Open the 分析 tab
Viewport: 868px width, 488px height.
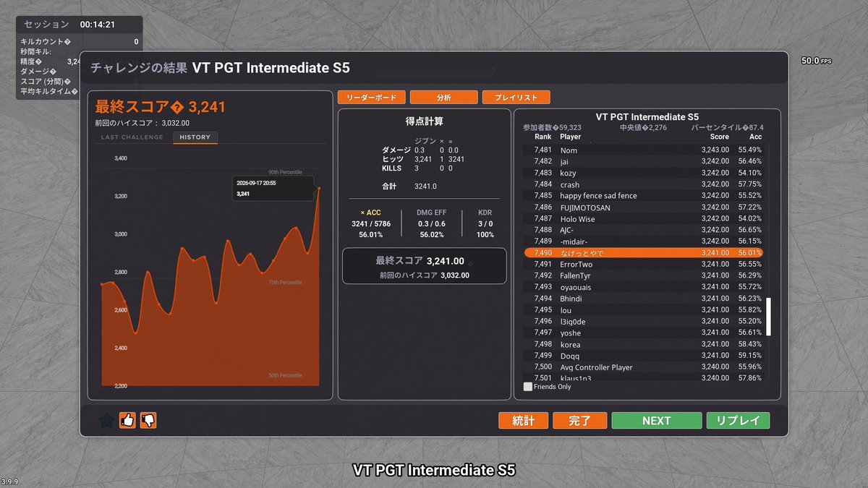[x=444, y=97]
